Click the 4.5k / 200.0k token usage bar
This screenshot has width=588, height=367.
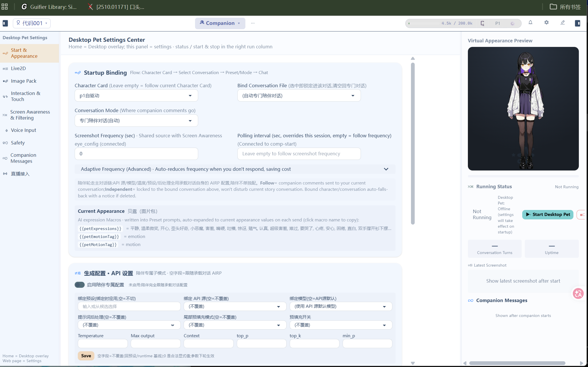click(440, 23)
